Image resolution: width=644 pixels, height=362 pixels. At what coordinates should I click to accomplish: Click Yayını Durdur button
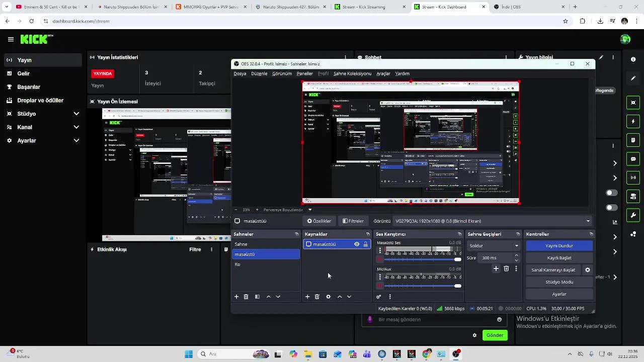pyautogui.click(x=559, y=246)
